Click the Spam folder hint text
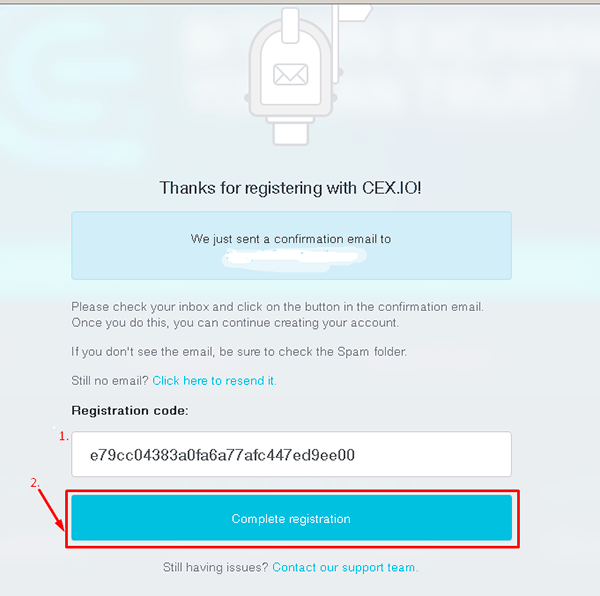Viewport: 600px width, 596px height. pyautogui.click(x=239, y=352)
